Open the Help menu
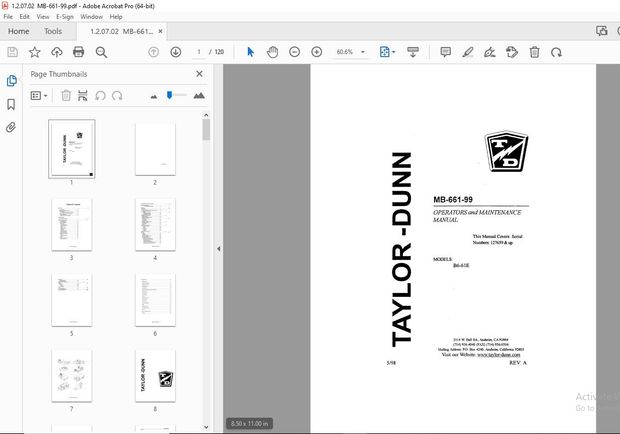 (x=116, y=17)
